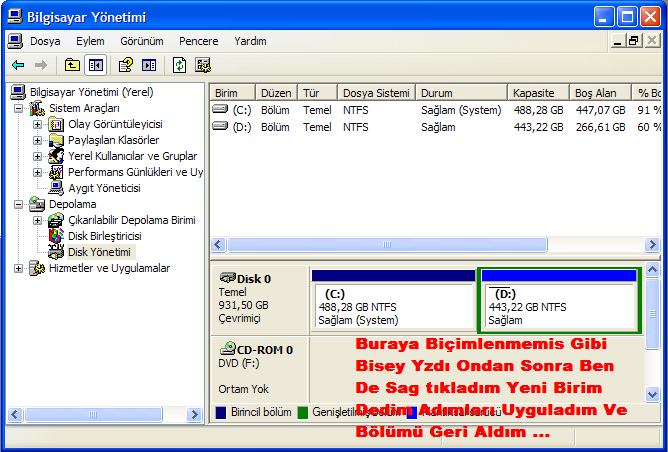The width and height of the screenshot is (668, 452).
Task: Select the Disk Yönetimi tree item
Action: pyautogui.click(x=98, y=252)
